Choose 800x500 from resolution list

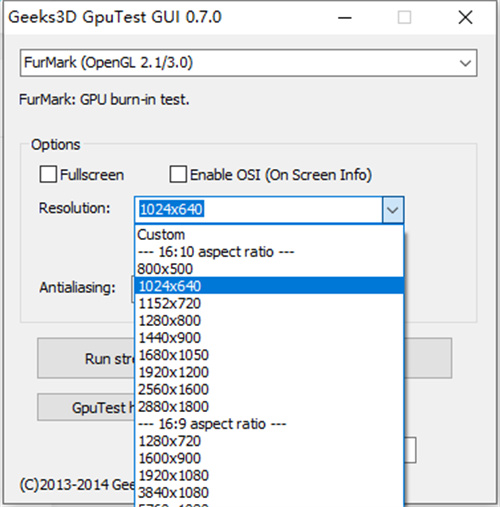pyautogui.click(x=269, y=269)
